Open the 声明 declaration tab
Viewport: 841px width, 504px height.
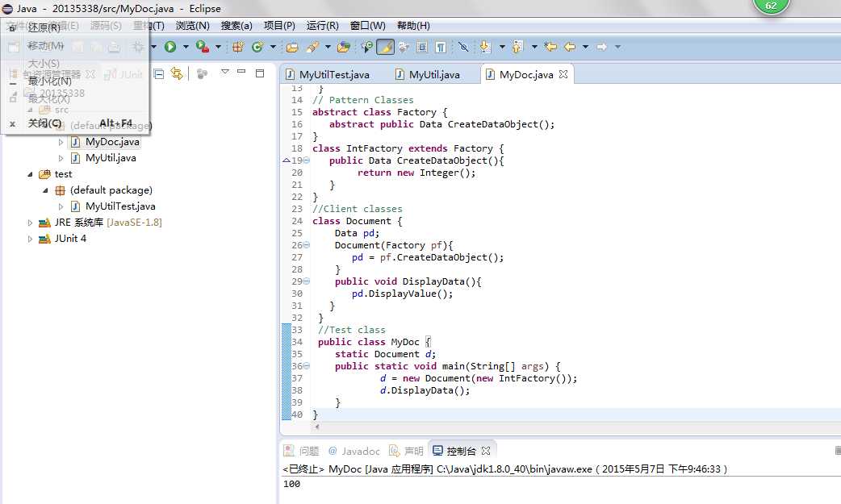tap(406, 451)
